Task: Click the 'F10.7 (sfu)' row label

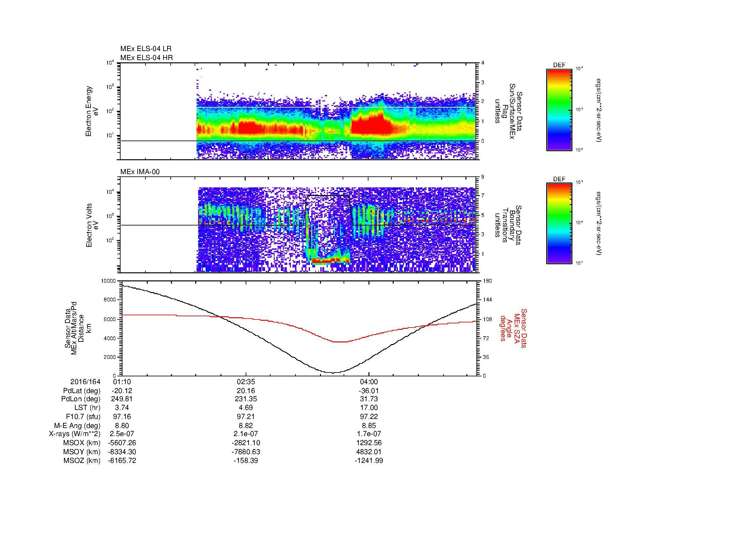Action: pos(83,416)
